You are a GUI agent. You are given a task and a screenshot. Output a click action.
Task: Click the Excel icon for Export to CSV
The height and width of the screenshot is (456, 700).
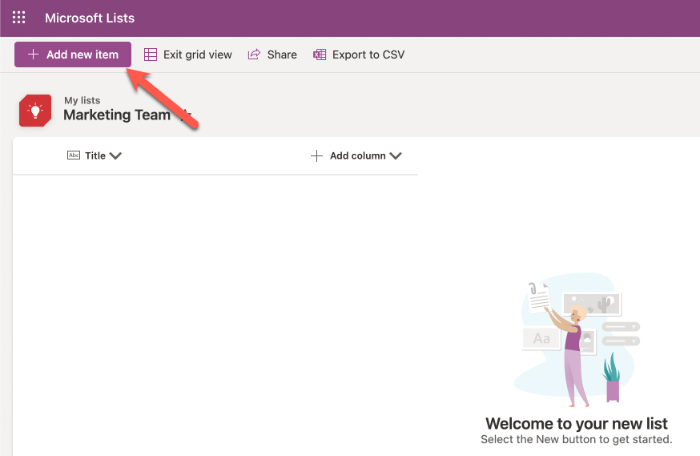point(319,54)
